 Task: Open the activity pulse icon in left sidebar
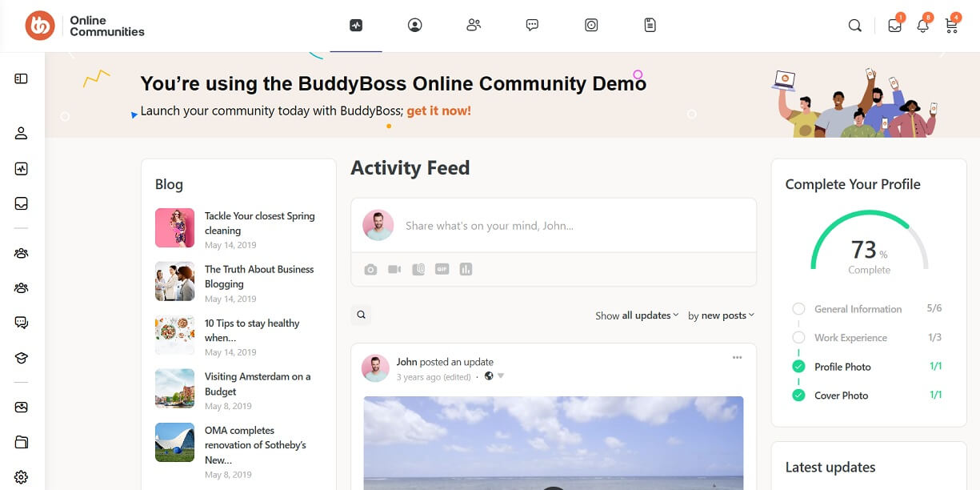click(x=22, y=169)
